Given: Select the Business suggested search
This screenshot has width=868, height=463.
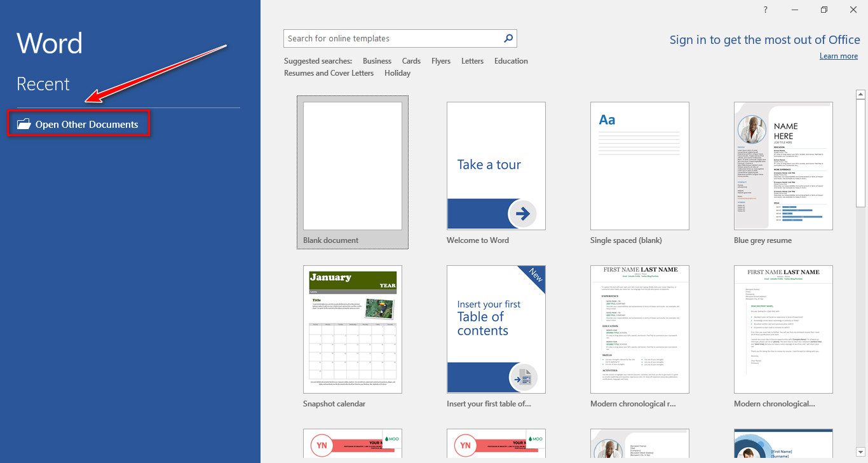Looking at the screenshot, I should [377, 61].
